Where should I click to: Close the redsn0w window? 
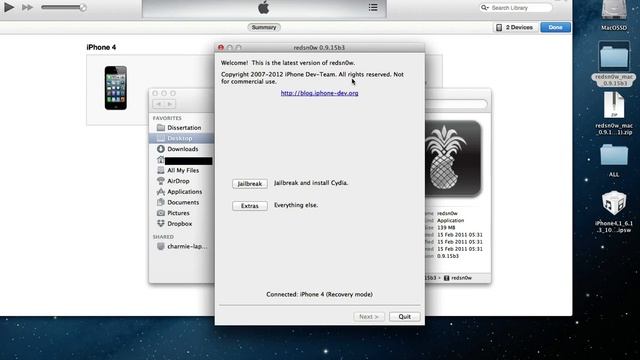221,47
